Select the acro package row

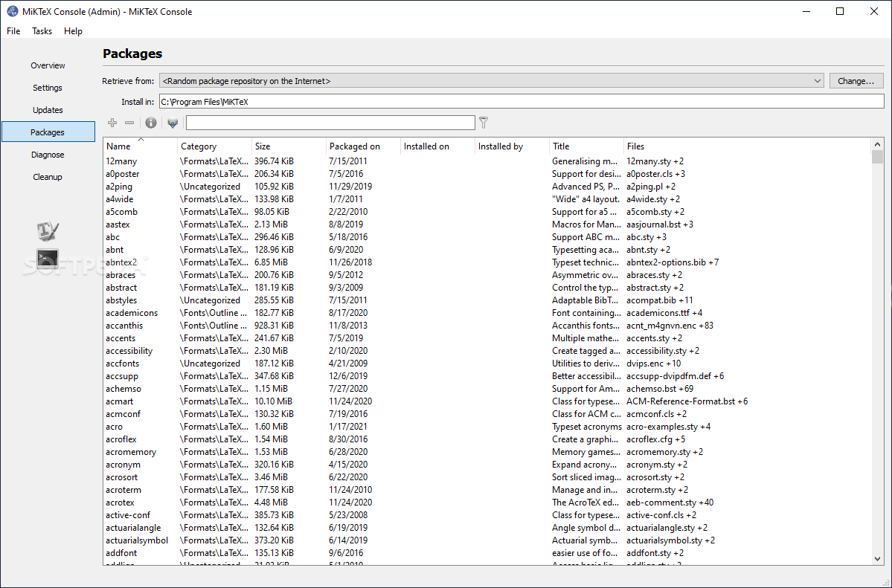coord(487,427)
